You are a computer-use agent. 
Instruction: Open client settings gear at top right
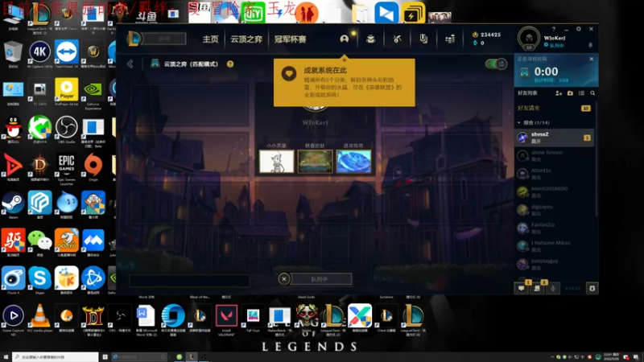click(578, 29)
